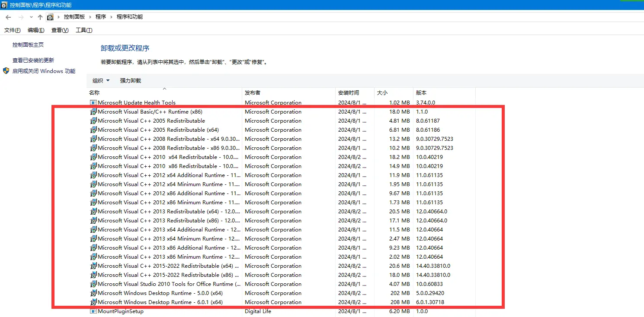Open the recent locations dropdown arrow

pos(31,17)
